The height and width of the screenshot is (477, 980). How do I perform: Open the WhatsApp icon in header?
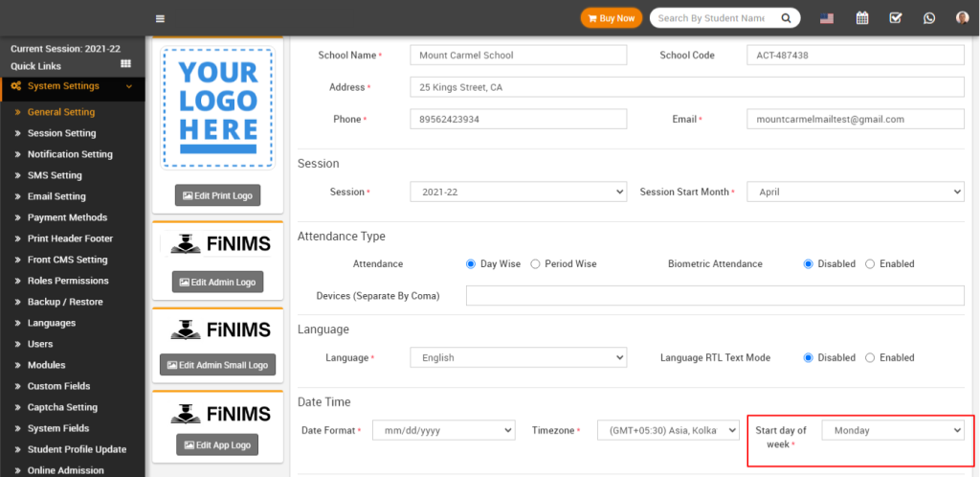(929, 18)
